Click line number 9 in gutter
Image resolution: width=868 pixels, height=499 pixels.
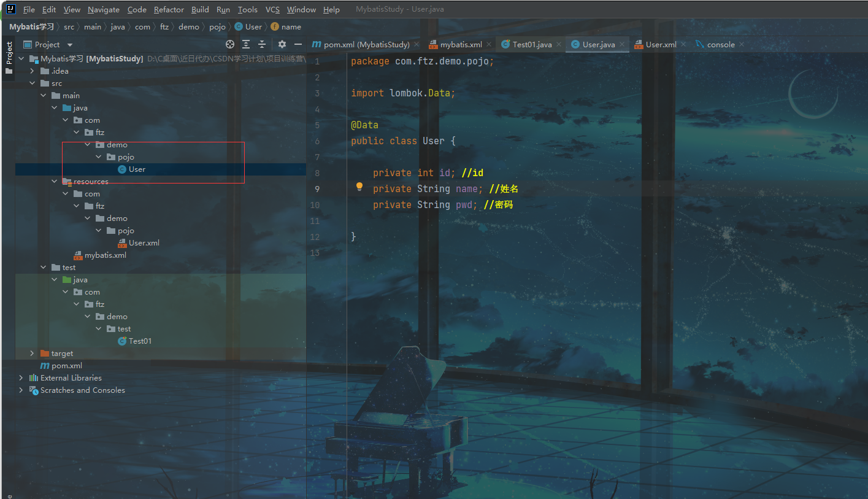[x=317, y=189]
